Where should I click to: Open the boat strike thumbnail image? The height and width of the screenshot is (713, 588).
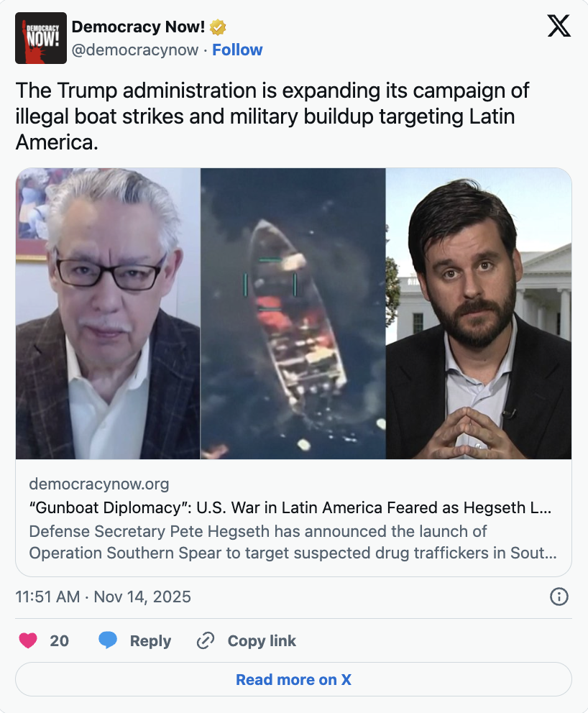click(293, 313)
